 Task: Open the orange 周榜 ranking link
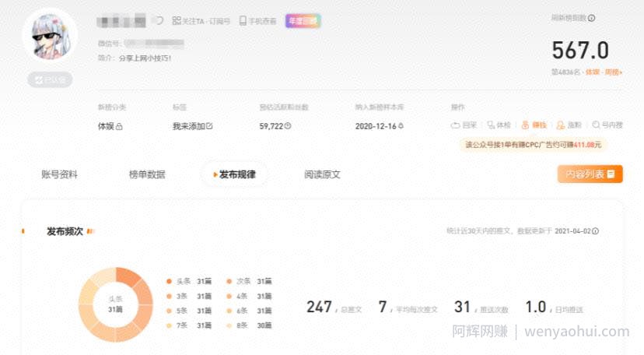(613, 72)
